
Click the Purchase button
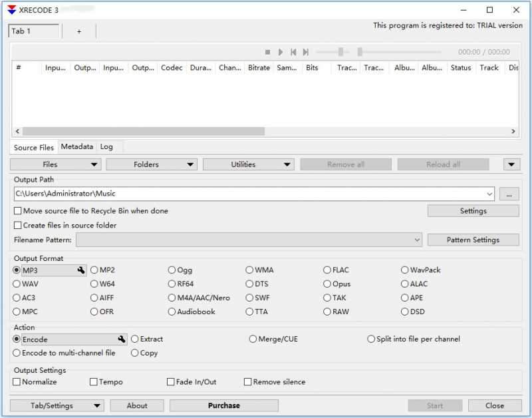click(223, 405)
